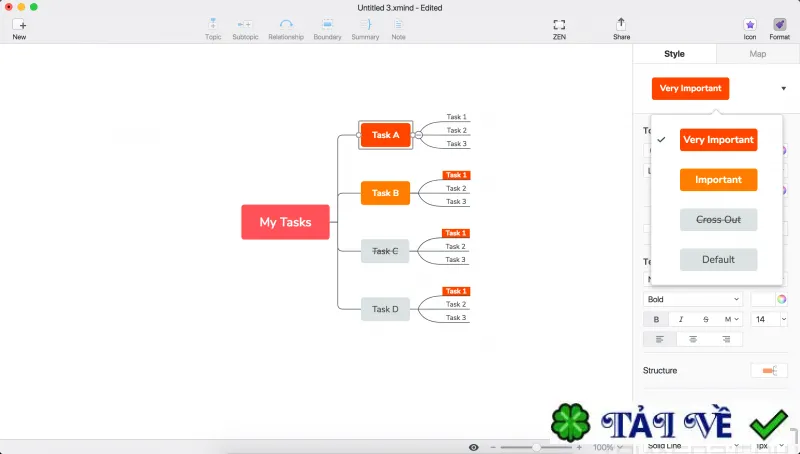
Task: Open the Structure layout picker
Action: [x=769, y=370]
